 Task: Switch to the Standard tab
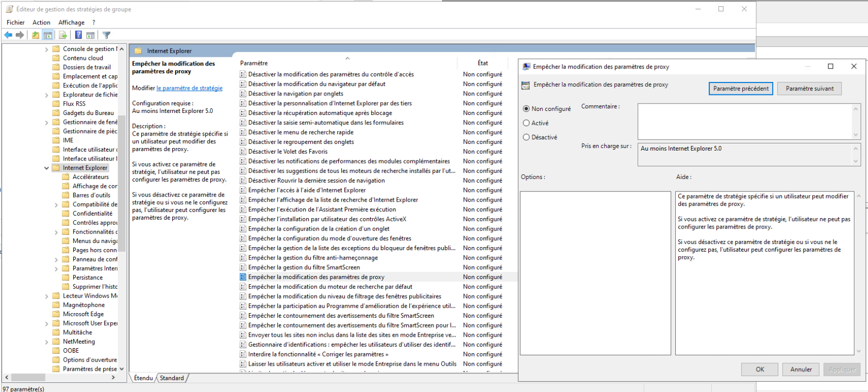[x=172, y=378]
